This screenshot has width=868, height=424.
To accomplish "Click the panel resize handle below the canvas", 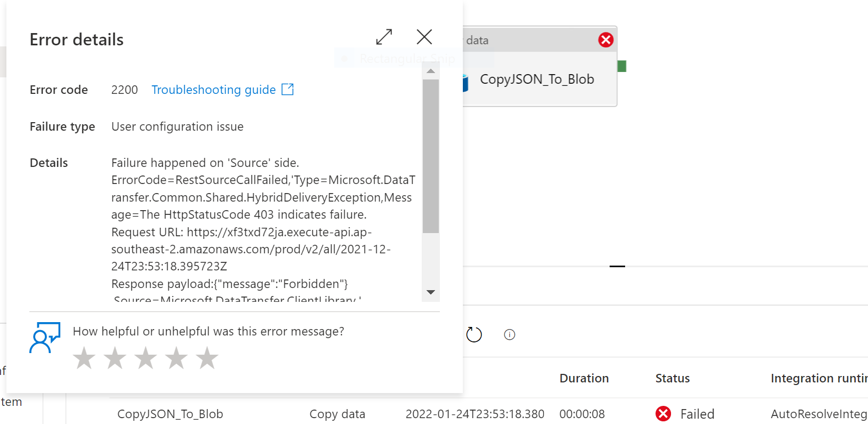I will pos(617,266).
